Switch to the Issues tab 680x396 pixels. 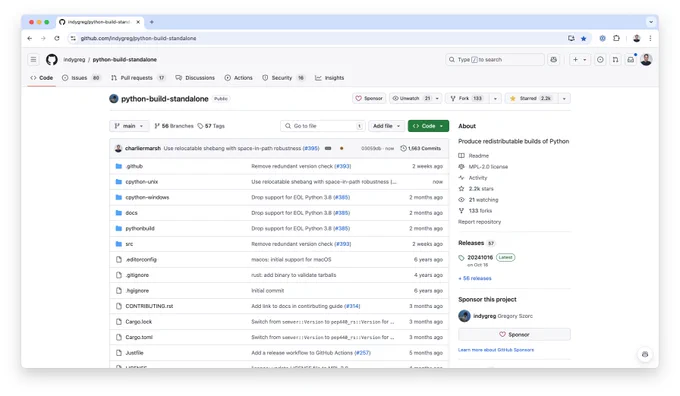click(x=81, y=78)
